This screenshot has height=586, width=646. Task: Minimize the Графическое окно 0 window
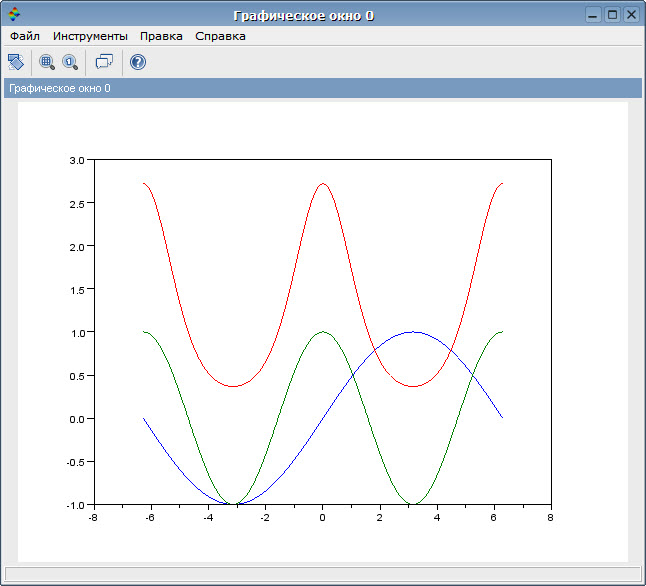point(593,15)
